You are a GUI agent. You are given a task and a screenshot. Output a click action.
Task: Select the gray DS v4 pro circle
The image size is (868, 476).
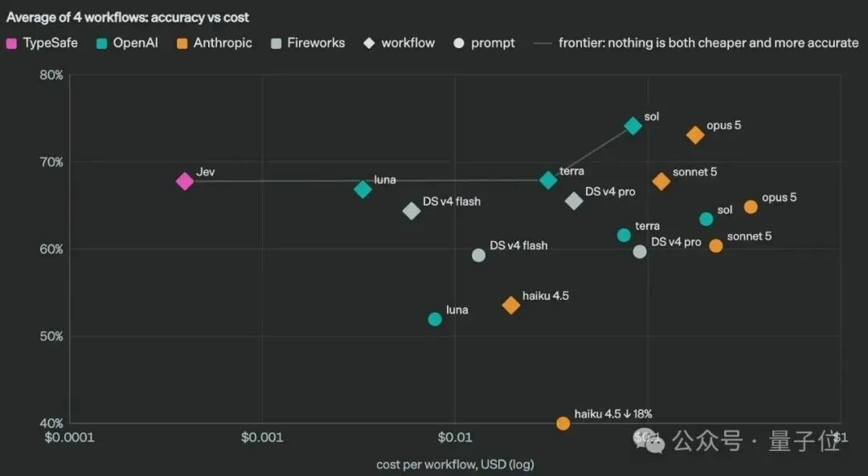[640, 252]
